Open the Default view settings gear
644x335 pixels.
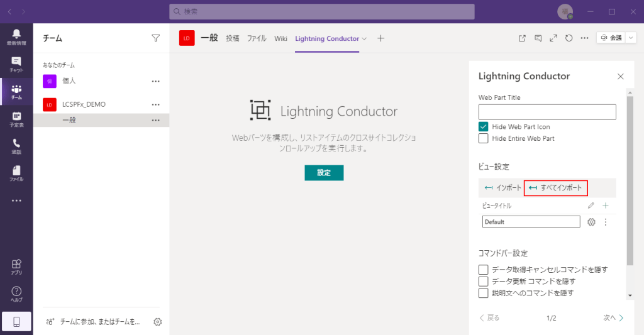(591, 222)
